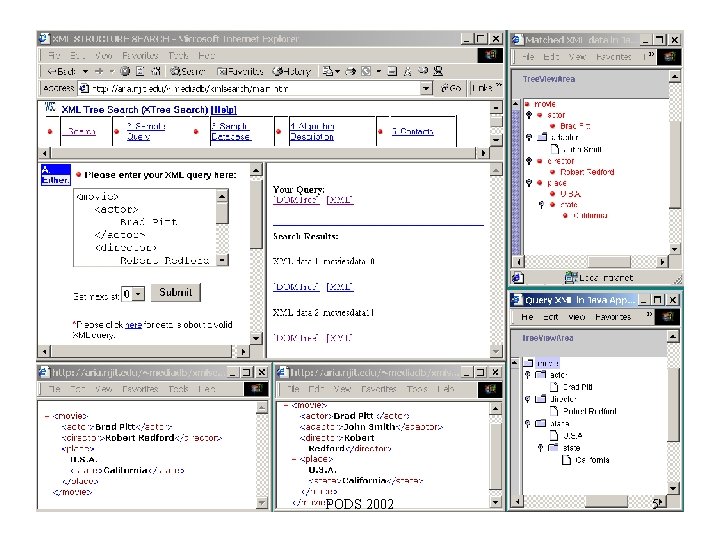Click the address bar URL field
This screenshot has width=720, height=540.
point(249,88)
